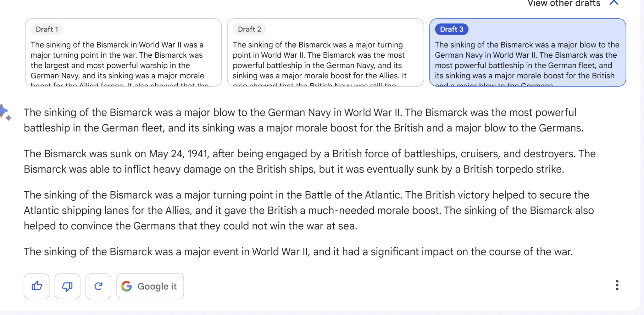Click the blue 'Draft 3' badge
644x315 pixels.
(x=452, y=29)
